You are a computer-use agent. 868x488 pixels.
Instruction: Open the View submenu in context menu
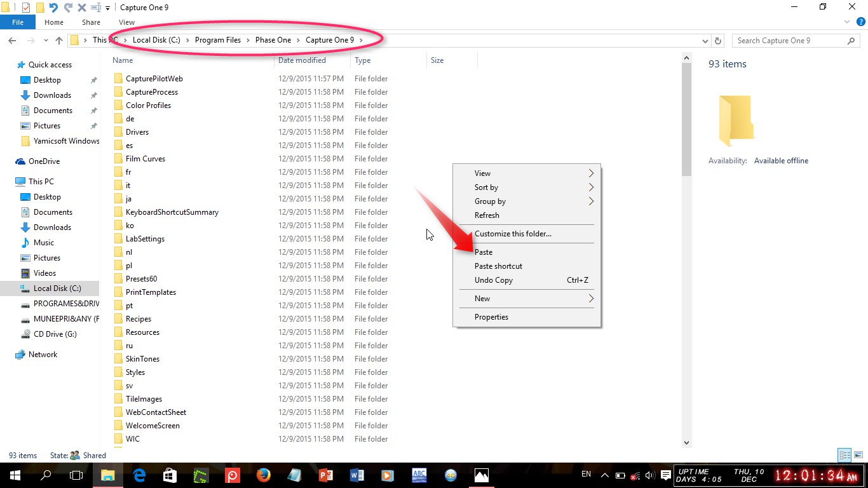point(527,173)
